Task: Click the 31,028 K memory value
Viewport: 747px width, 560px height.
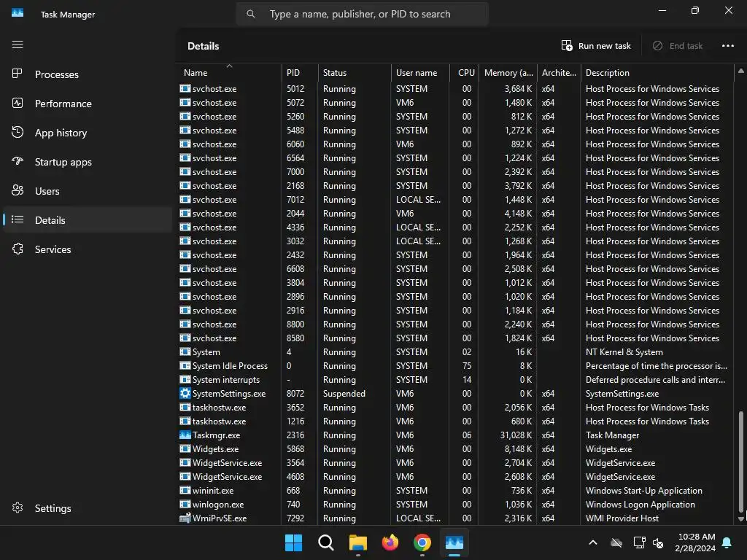Action: [516, 435]
